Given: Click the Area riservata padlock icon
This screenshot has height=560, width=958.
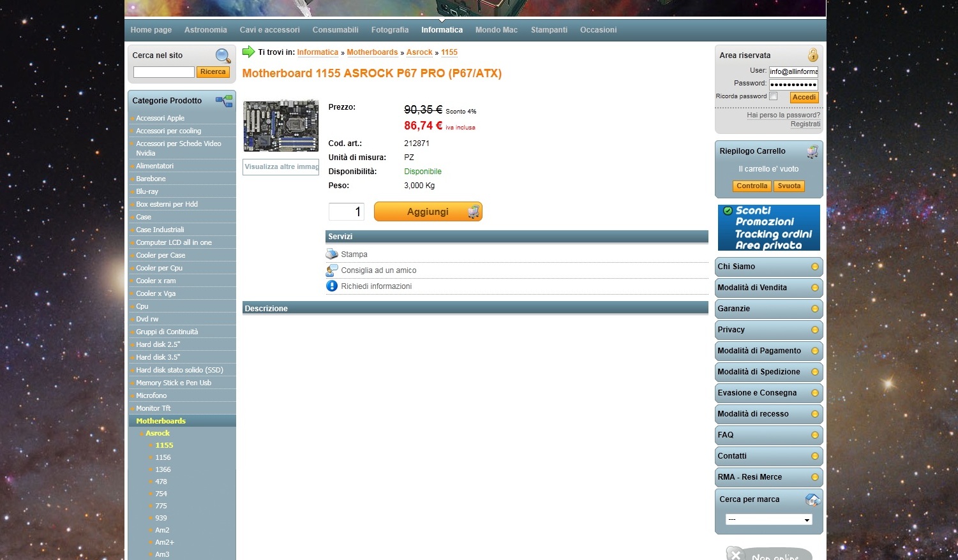Looking at the screenshot, I should 812,55.
